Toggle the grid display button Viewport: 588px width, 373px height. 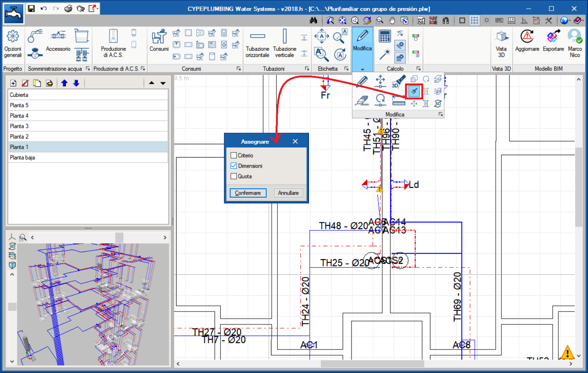(x=474, y=20)
